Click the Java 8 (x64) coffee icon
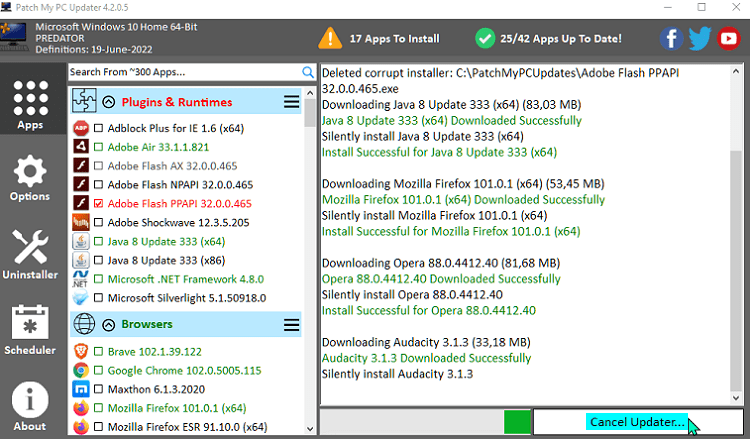 click(x=81, y=241)
